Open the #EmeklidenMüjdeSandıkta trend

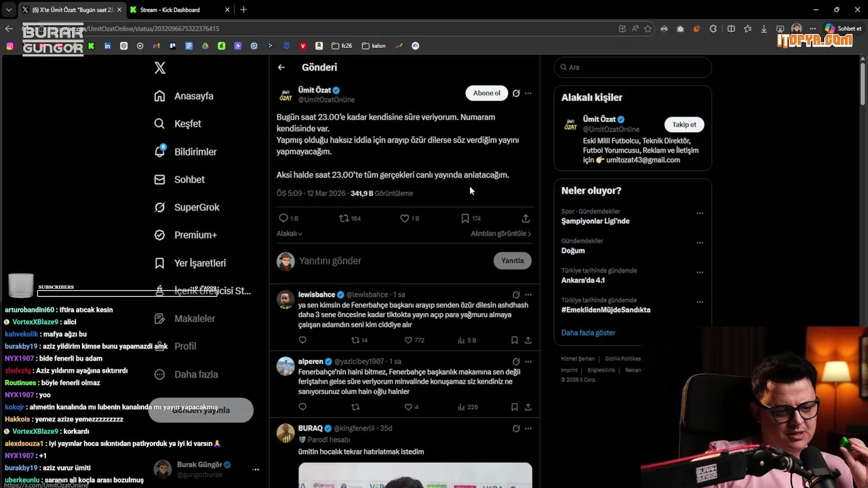pos(606,310)
